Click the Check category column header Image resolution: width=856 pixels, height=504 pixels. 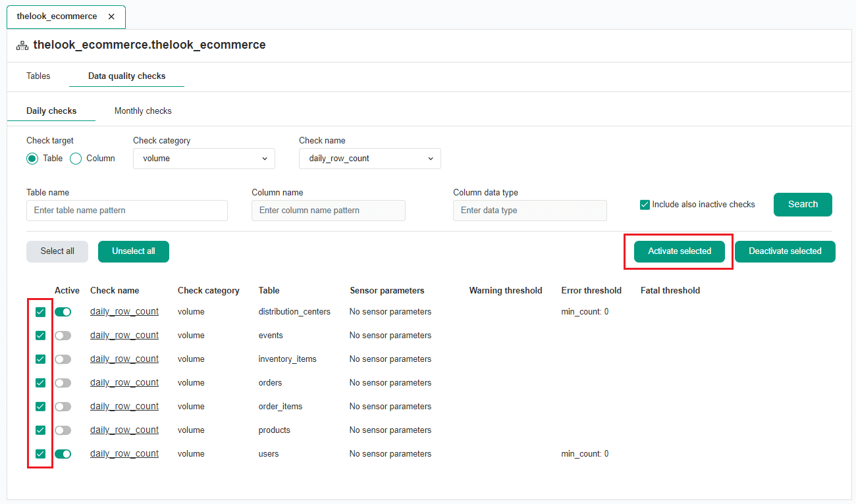pos(209,290)
